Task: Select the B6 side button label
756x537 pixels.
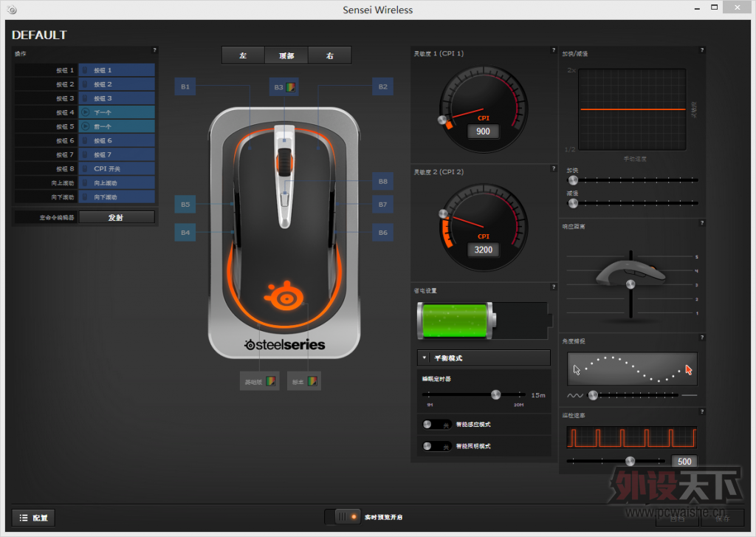Action: coord(383,233)
